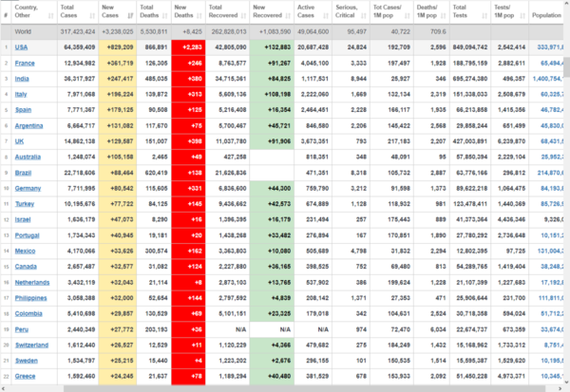Select the Germany country link
The image size is (570, 392).
coord(27,190)
